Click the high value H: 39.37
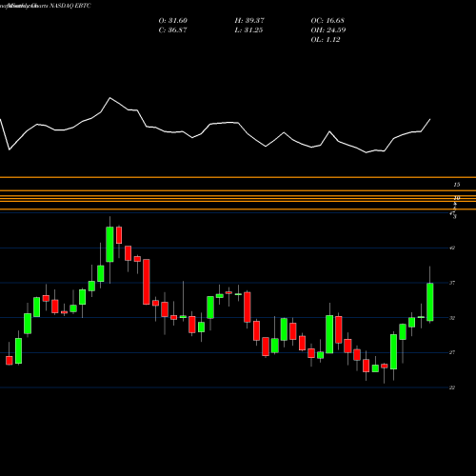Viewport: 476px width, 476px height. 249,21
